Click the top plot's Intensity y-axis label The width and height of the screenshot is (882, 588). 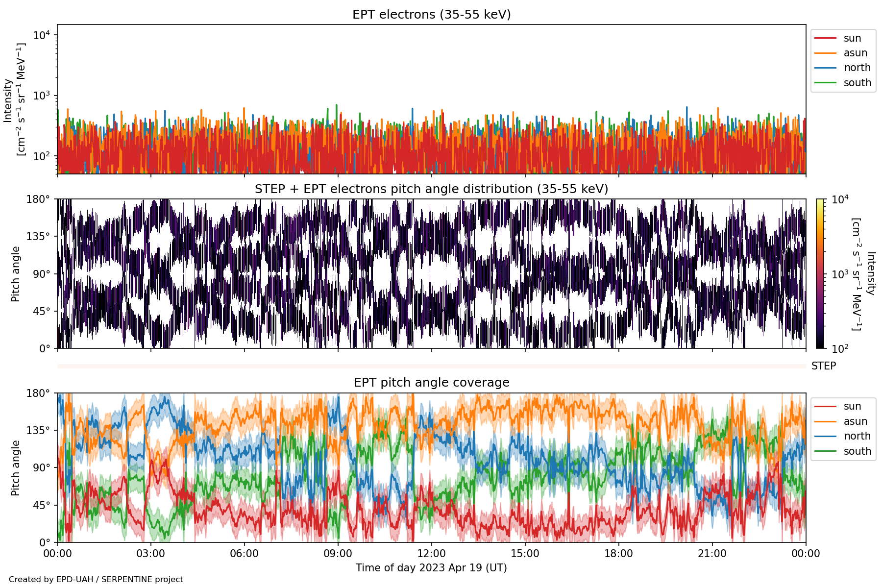15,100
